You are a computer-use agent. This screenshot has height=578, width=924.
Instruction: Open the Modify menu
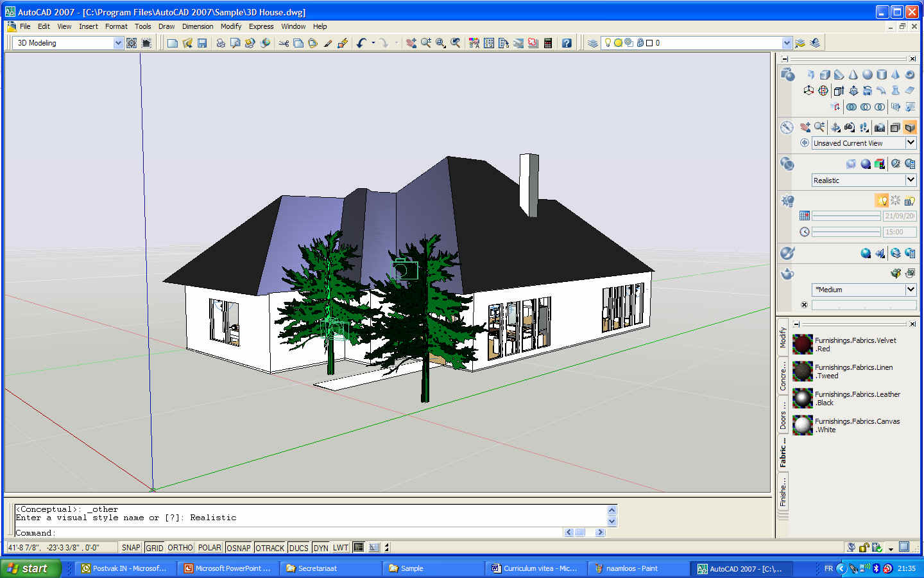click(231, 26)
